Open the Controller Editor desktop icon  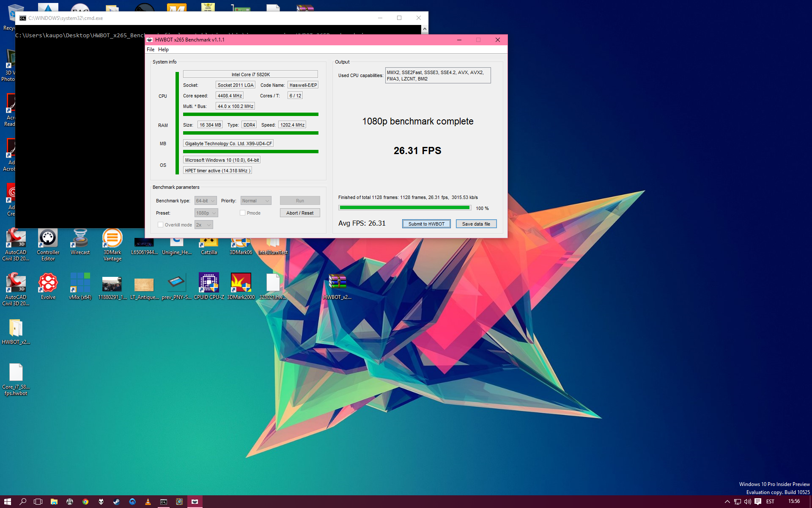[48, 245]
